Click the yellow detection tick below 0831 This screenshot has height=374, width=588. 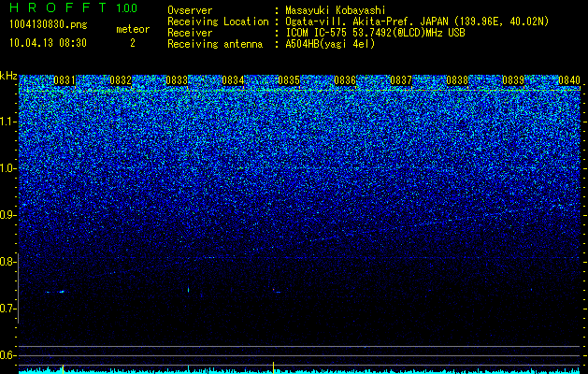click(x=63, y=368)
